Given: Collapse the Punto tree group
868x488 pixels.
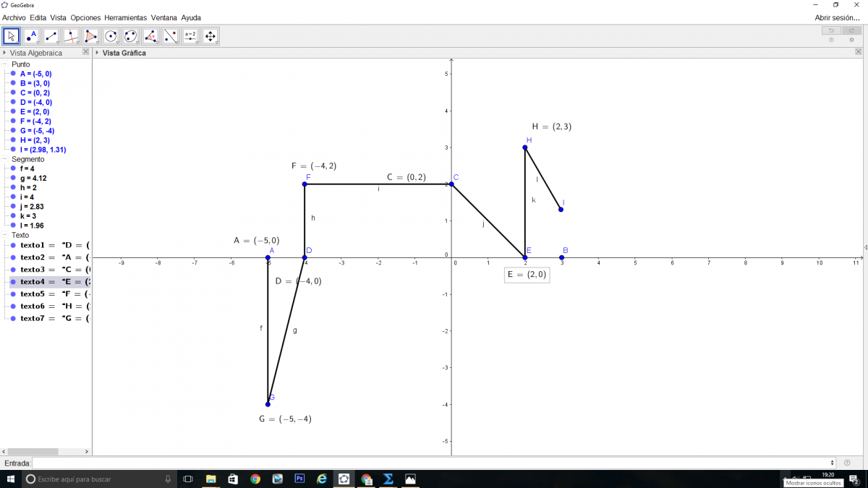Looking at the screenshot, I should click(x=6, y=64).
